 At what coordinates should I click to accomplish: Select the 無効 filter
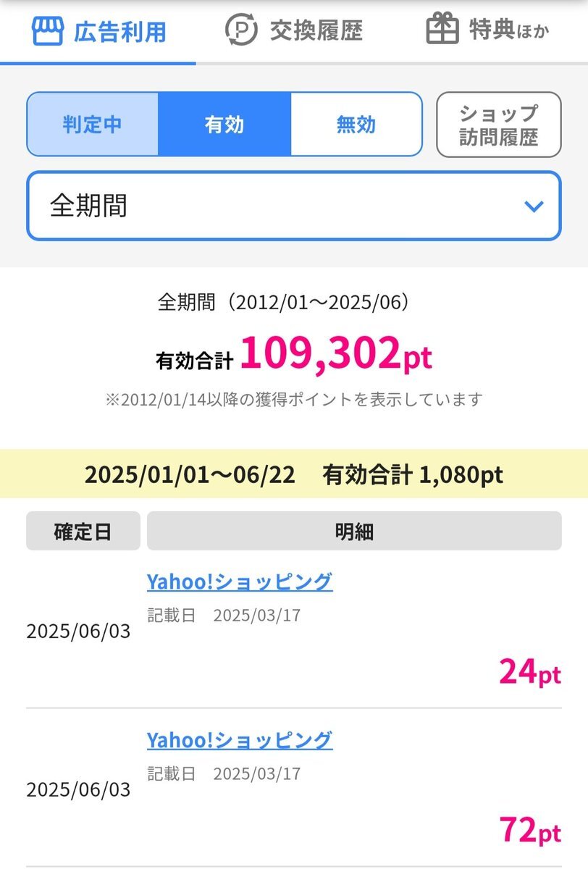coord(356,125)
